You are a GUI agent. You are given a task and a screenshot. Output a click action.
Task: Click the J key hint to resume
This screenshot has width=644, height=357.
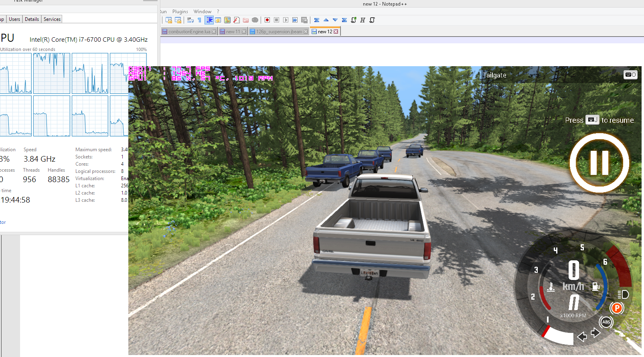592,120
